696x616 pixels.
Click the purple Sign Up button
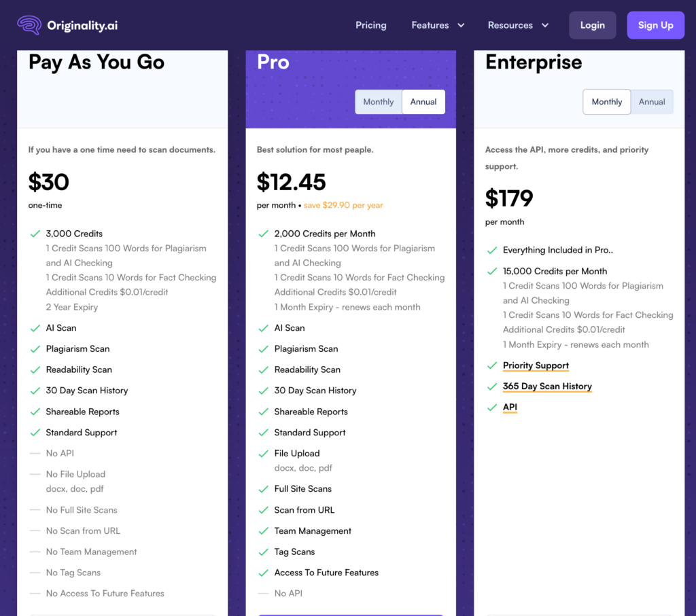[x=655, y=25]
